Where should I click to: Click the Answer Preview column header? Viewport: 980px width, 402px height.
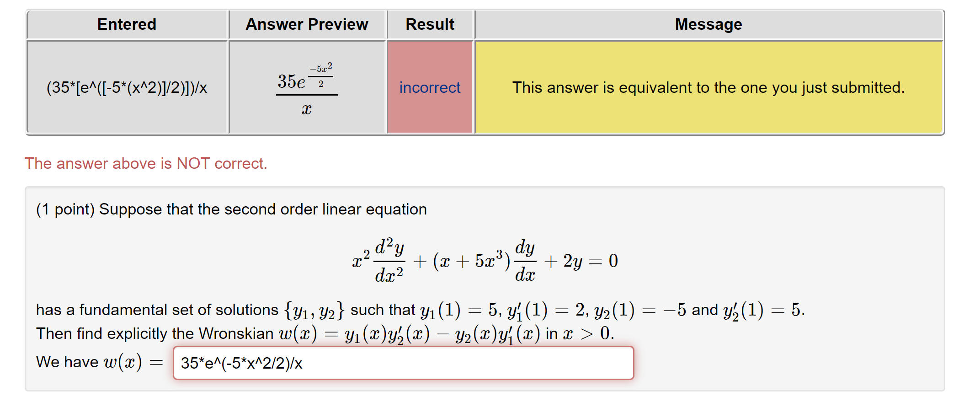click(307, 24)
